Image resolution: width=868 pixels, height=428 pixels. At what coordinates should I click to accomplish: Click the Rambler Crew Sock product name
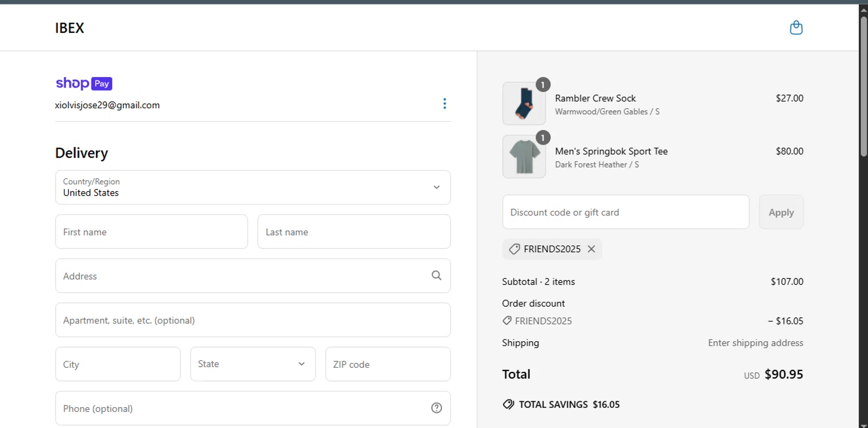point(595,98)
